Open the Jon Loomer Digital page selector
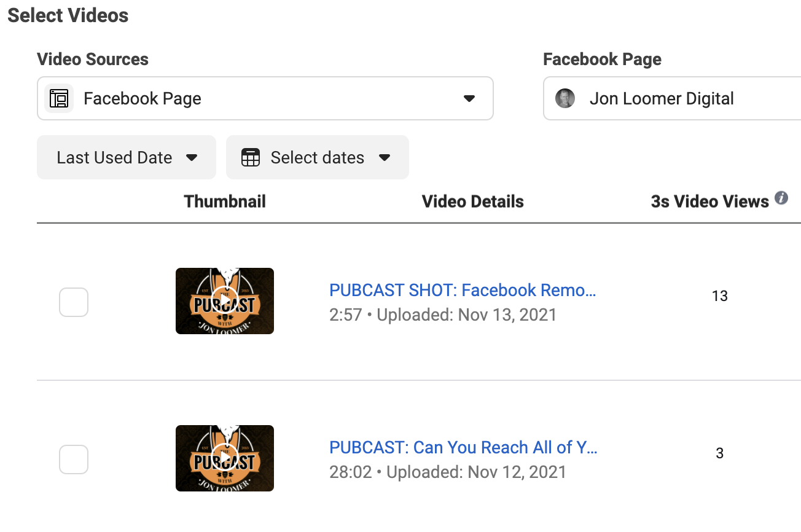 click(672, 98)
